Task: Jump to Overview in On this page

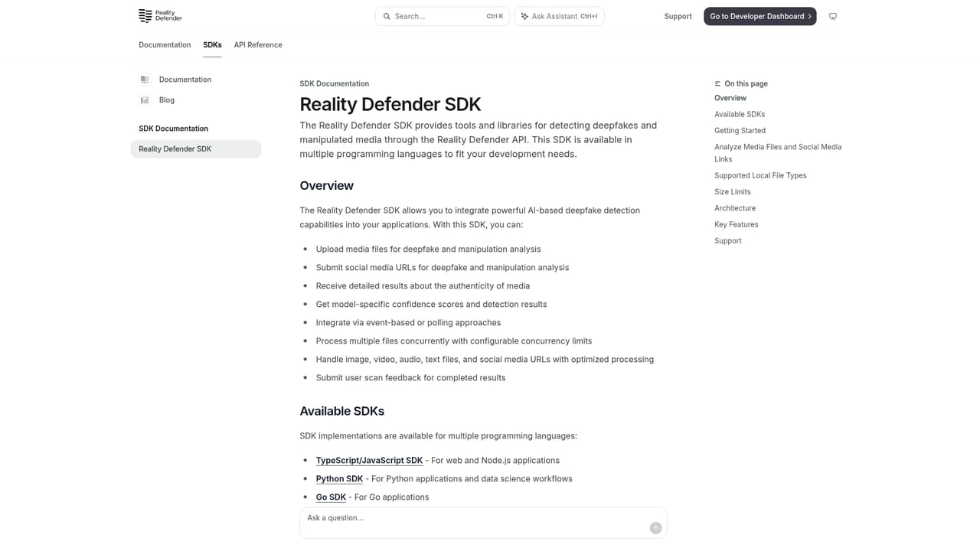Action: (730, 98)
